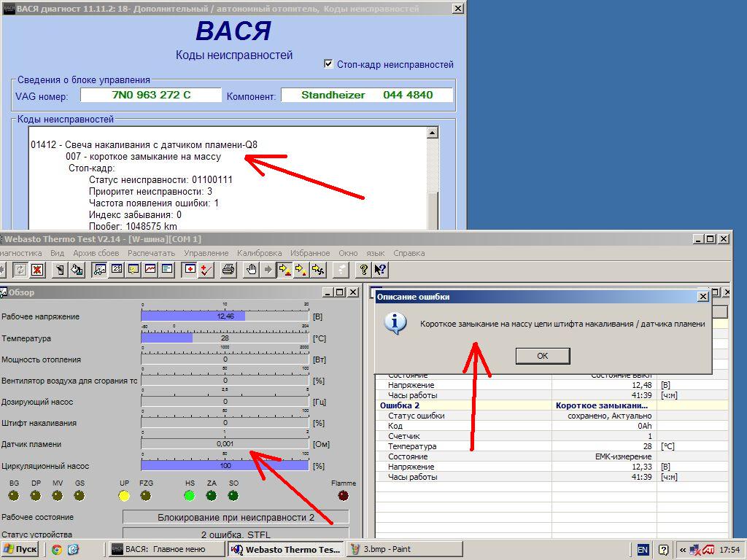The height and width of the screenshot is (560, 747).
Task: Select the Код row with value 0Ah
Action: tap(551, 426)
